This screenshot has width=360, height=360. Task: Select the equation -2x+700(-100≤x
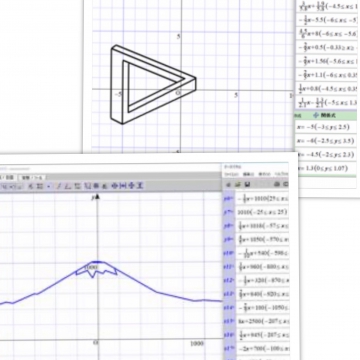click(x=262, y=348)
